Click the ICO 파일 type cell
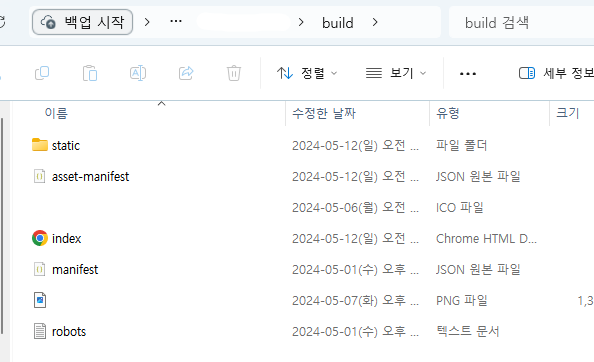The width and height of the screenshot is (594, 362). click(460, 208)
